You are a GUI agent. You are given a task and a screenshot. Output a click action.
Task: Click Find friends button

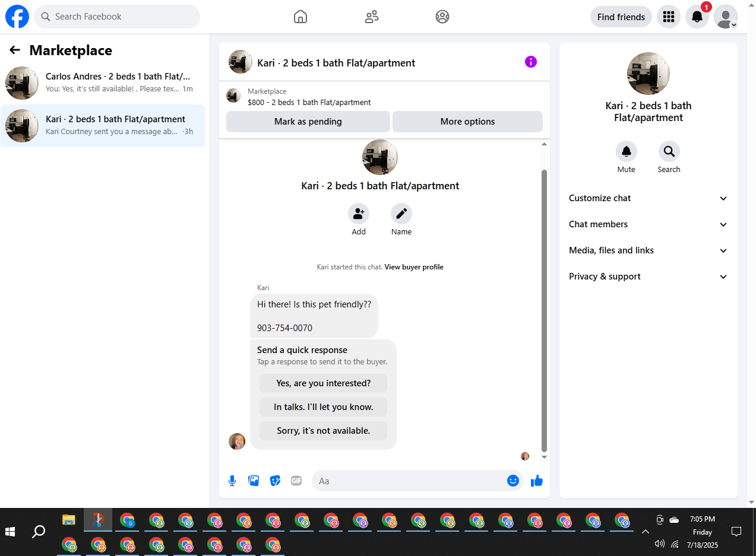(621, 17)
